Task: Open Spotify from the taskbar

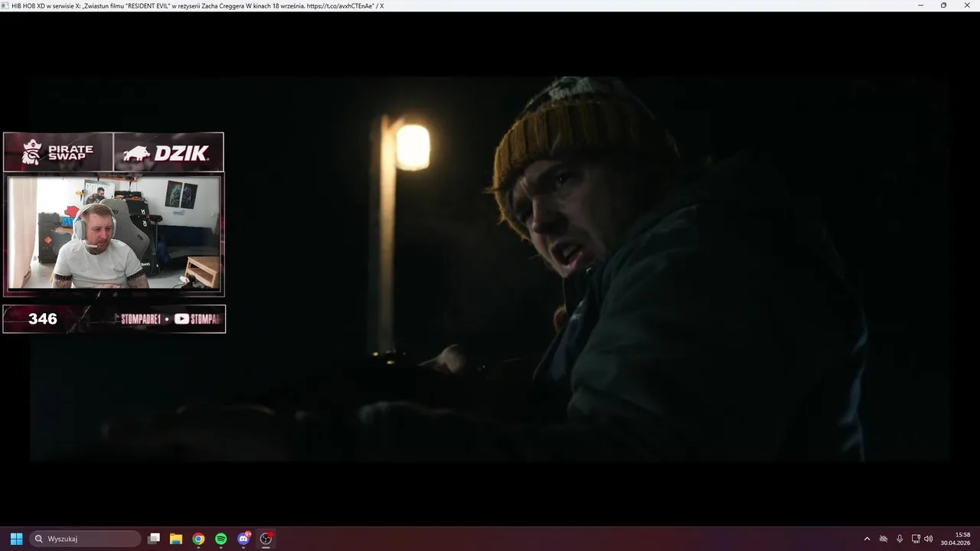Action: pyautogui.click(x=221, y=539)
